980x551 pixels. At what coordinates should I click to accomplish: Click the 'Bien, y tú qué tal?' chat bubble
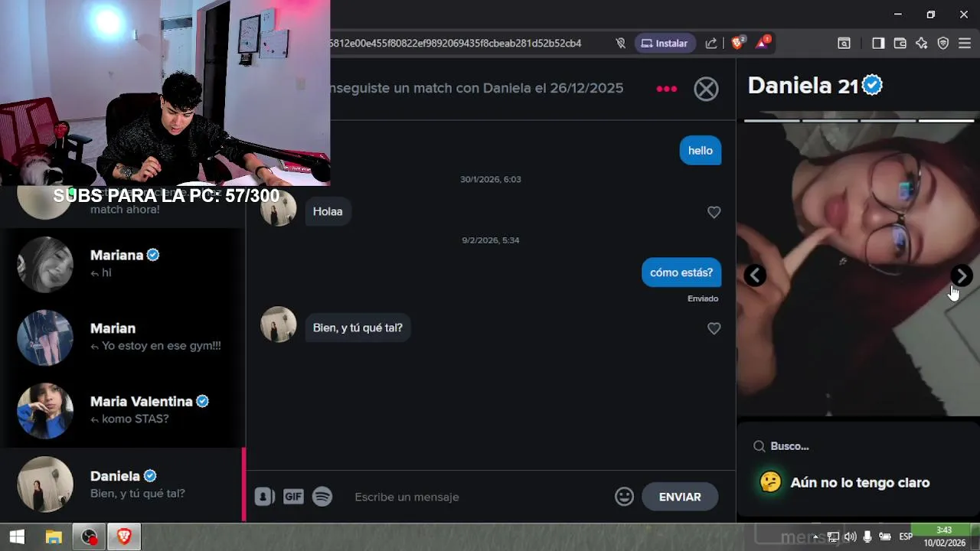[x=358, y=328]
